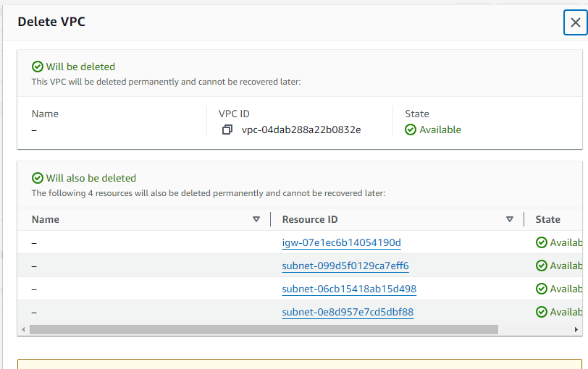Viewport: 588px width, 369px height.
Task: Click the State column header in the resources table
Action: (548, 219)
